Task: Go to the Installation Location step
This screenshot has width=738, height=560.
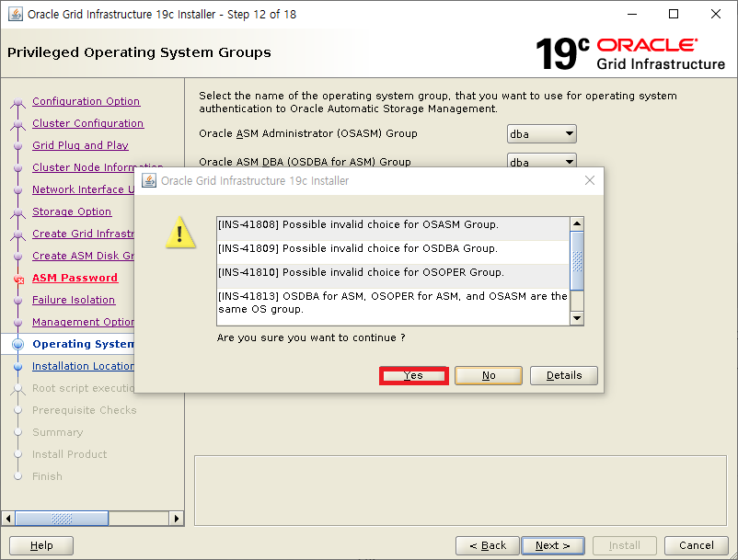Action: coord(84,366)
